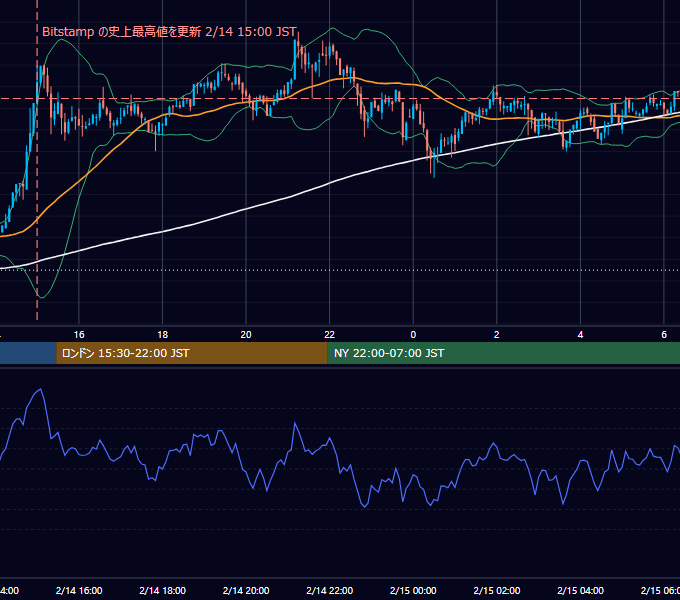Click the 4 hour label on upper axis
This screenshot has width=680, height=600.
click(580, 335)
